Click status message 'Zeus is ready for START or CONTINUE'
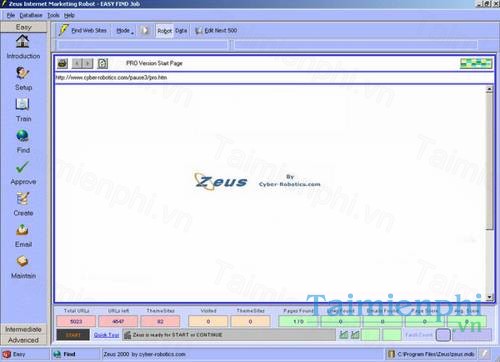Image resolution: width=500 pixels, height=362 pixels. tap(177, 335)
